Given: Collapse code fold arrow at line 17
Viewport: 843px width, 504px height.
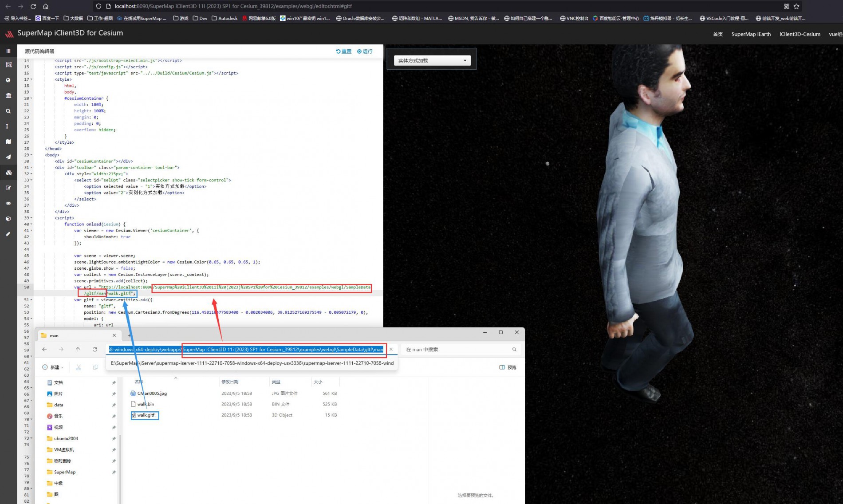Looking at the screenshot, I should coord(31,79).
